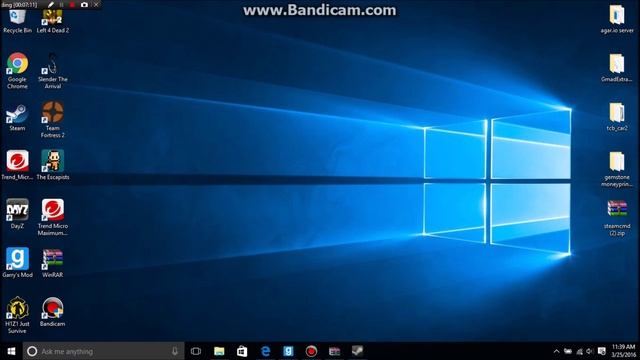This screenshot has height=360, width=640.
Task: Open File Explorer from the taskbar
Action: coord(219,351)
